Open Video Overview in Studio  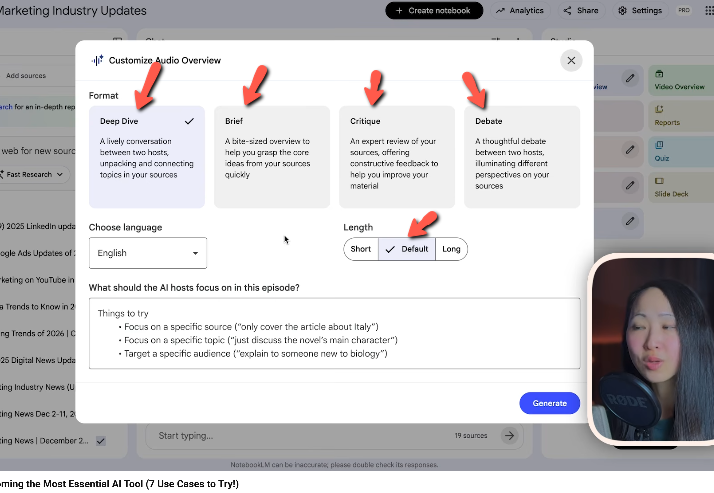click(x=681, y=80)
